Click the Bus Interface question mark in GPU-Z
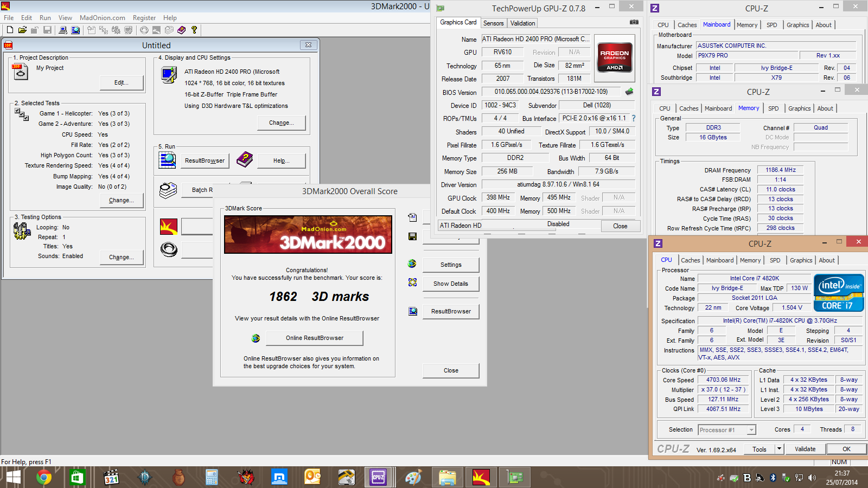868x488 pixels. coord(633,118)
